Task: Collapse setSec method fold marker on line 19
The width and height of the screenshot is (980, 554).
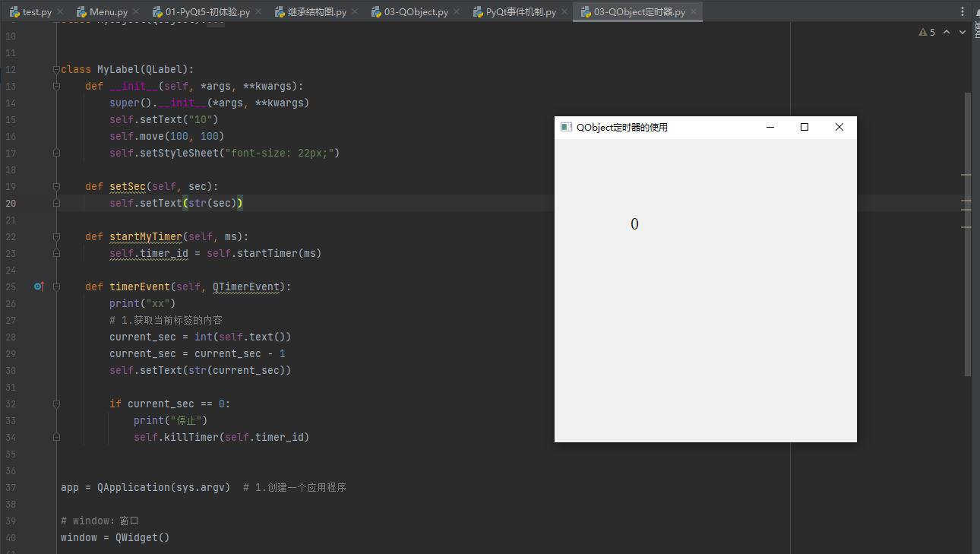Action: (56, 187)
